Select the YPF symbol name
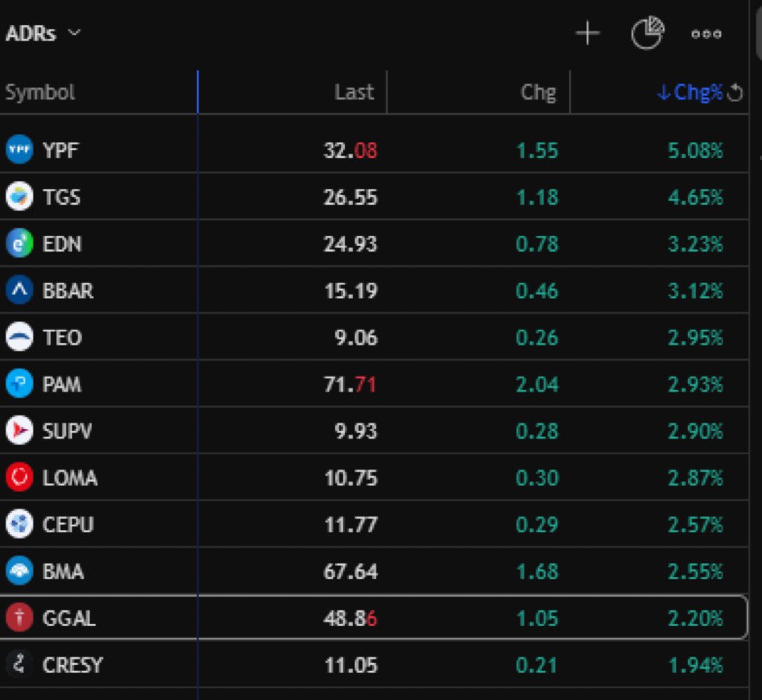Image resolution: width=762 pixels, height=700 pixels. (60, 150)
